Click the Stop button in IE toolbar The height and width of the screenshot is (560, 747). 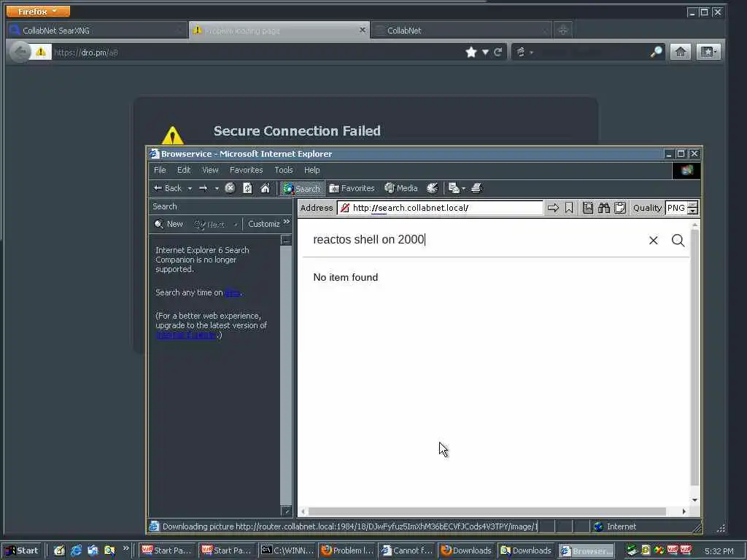(230, 188)
